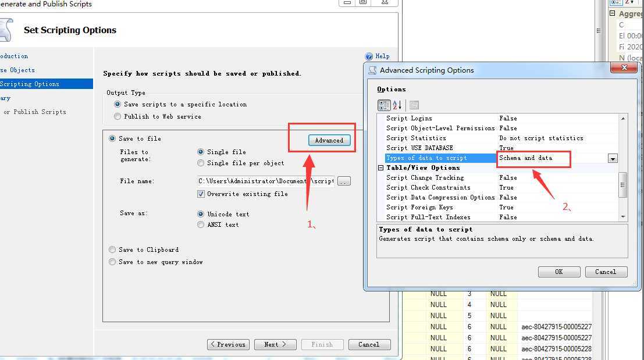The height and width of the screenshot is (360, 644).
Task: Click the scroll down arrow in options list
Action: pyautogui.click(x=623, y=216)
